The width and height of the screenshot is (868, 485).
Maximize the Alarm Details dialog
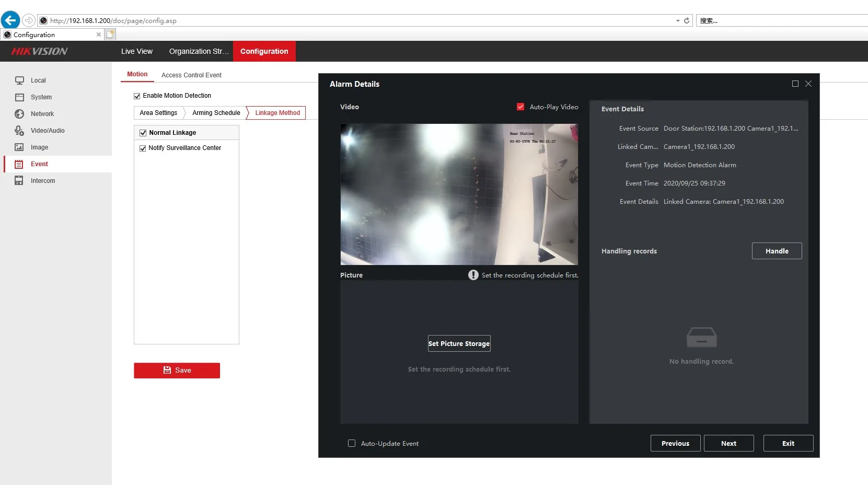click(x=795, y=84)
